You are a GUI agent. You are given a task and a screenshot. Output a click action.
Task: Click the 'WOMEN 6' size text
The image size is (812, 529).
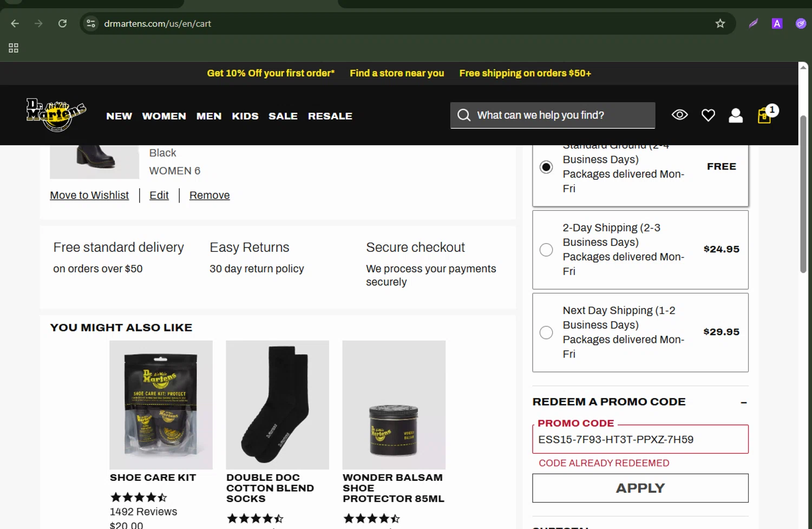pos(175,171)
